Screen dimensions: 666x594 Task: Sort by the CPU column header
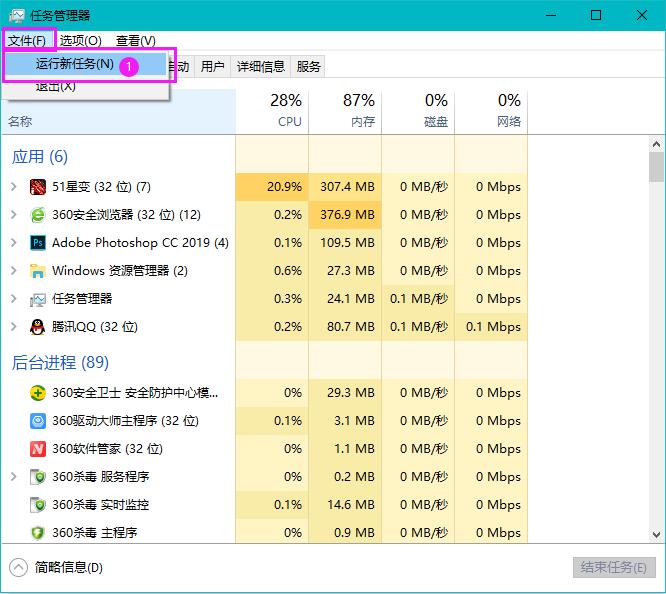(x=272, y=111)
